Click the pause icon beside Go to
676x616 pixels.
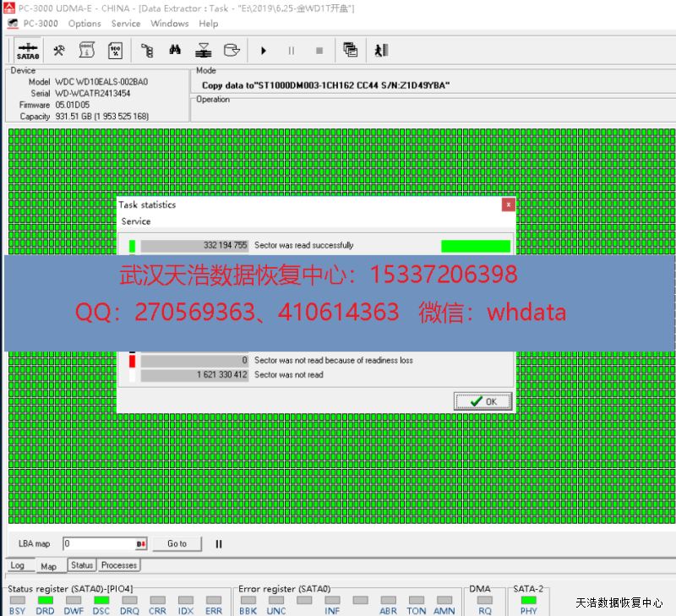pyautogui.click(x=218, y=544)
